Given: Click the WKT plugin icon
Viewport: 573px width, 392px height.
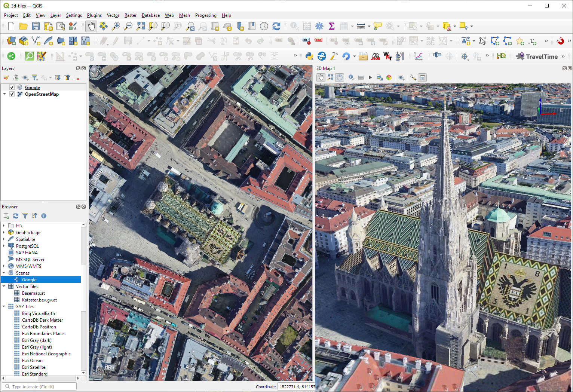Looking at the screenshot, I should 388,56.
